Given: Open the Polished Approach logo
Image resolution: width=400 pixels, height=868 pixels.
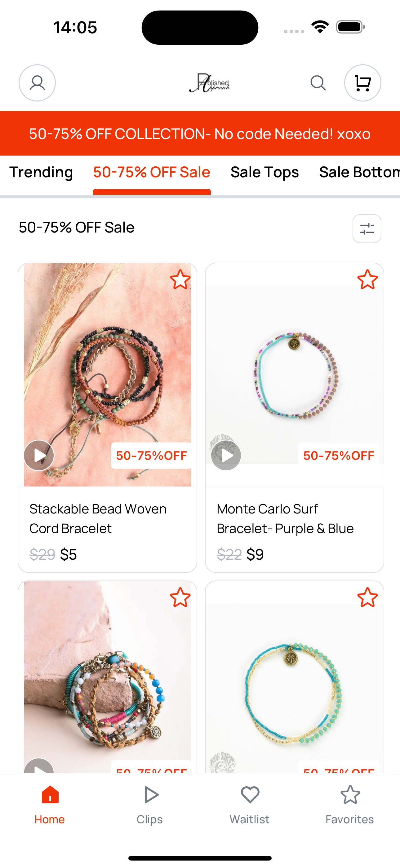Looking at the screenshot, I should tap(209, 83).
